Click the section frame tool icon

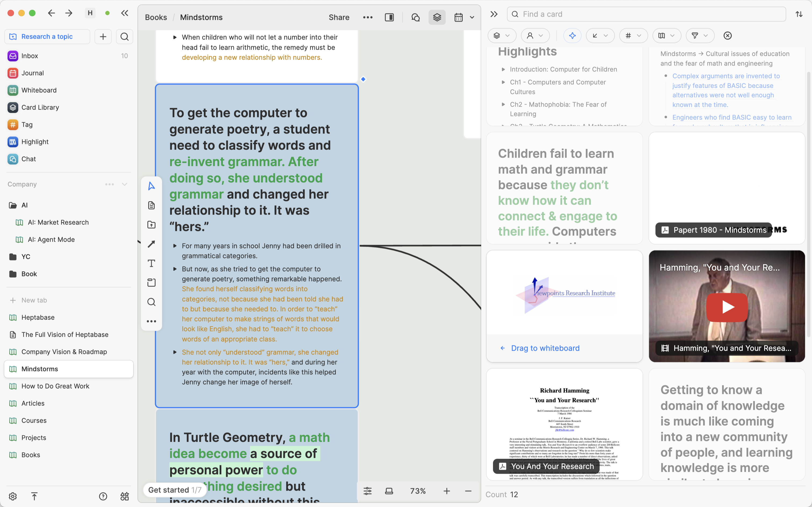coord(151,282)
